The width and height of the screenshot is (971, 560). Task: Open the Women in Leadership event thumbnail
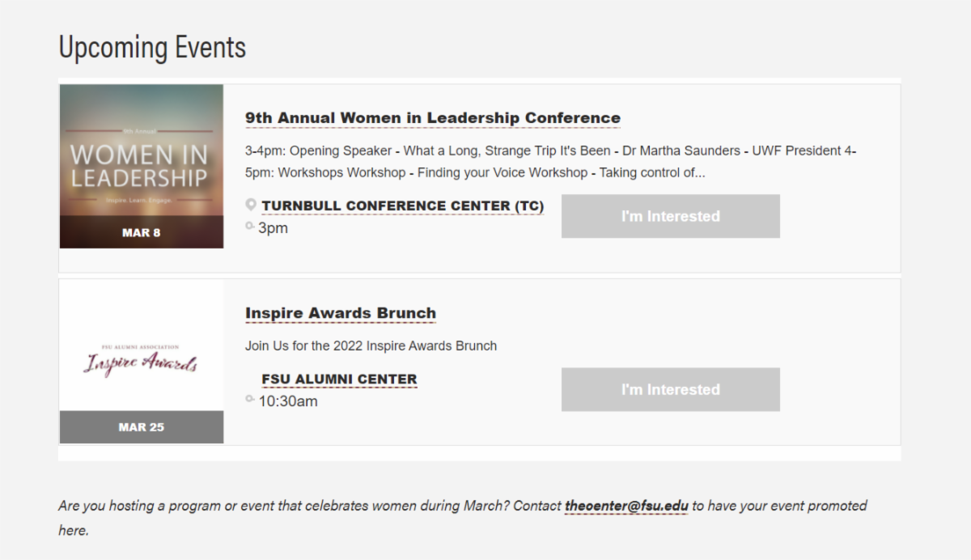click(142, 166)
